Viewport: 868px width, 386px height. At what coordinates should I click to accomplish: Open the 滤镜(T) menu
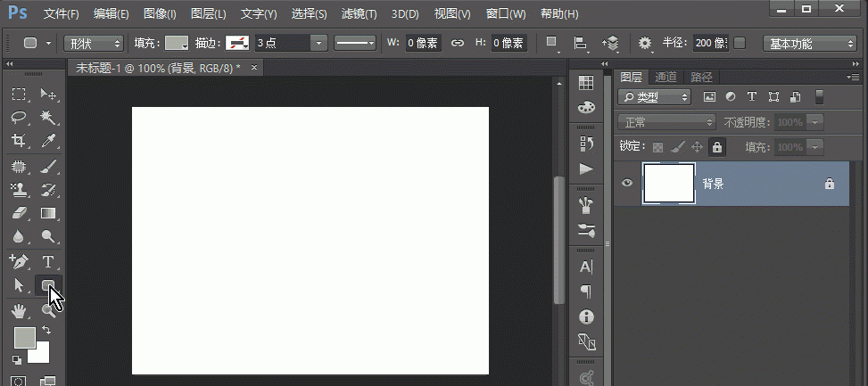point(359,14)
